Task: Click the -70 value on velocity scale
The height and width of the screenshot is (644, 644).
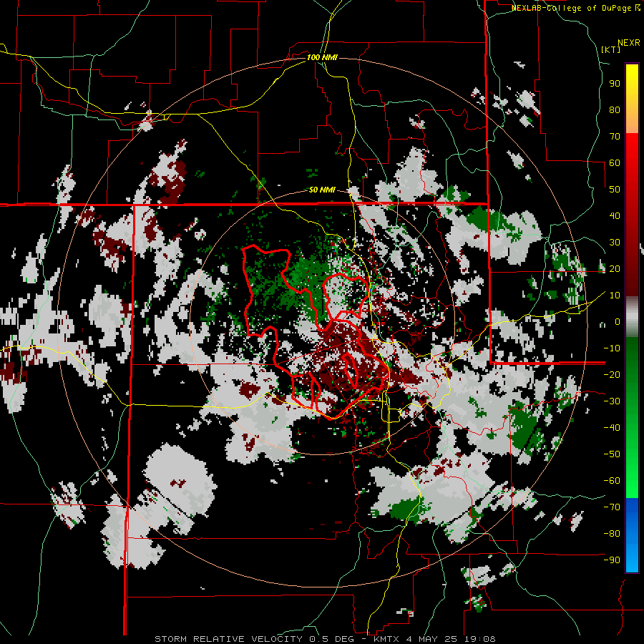Action: point(612,507)
